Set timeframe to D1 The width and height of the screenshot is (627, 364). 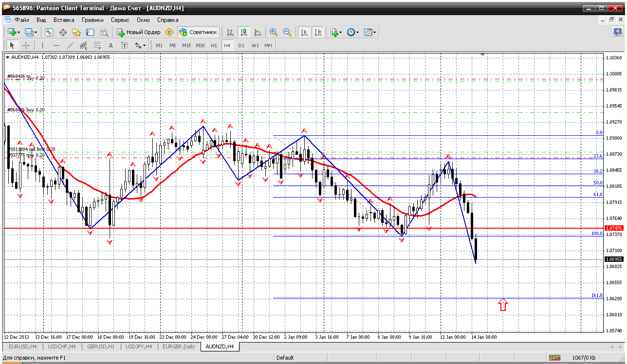tap(241, 45)
